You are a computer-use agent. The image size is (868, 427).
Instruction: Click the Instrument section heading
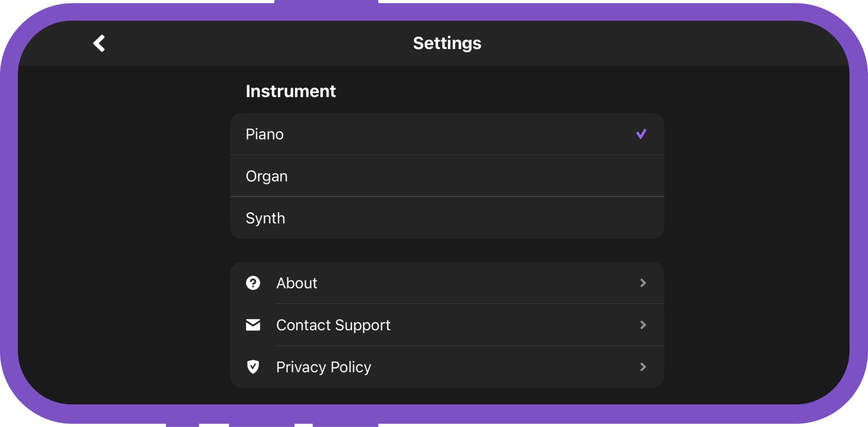[291, 91]
